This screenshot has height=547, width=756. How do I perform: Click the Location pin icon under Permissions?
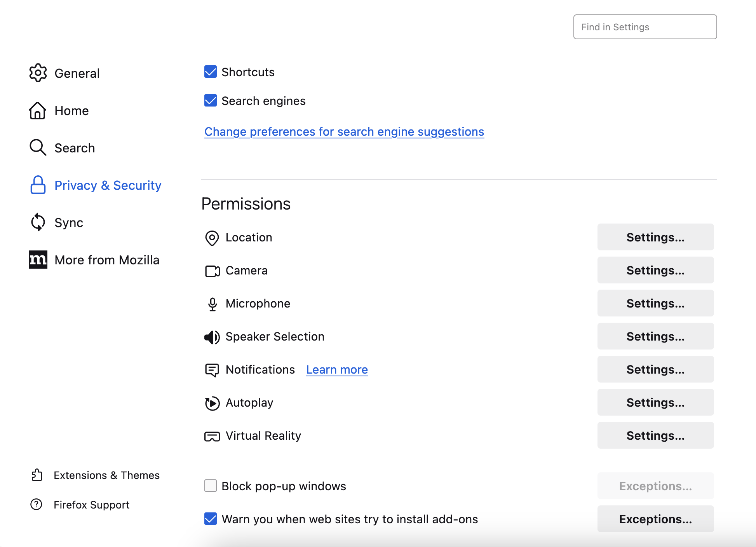coord(212,238)
